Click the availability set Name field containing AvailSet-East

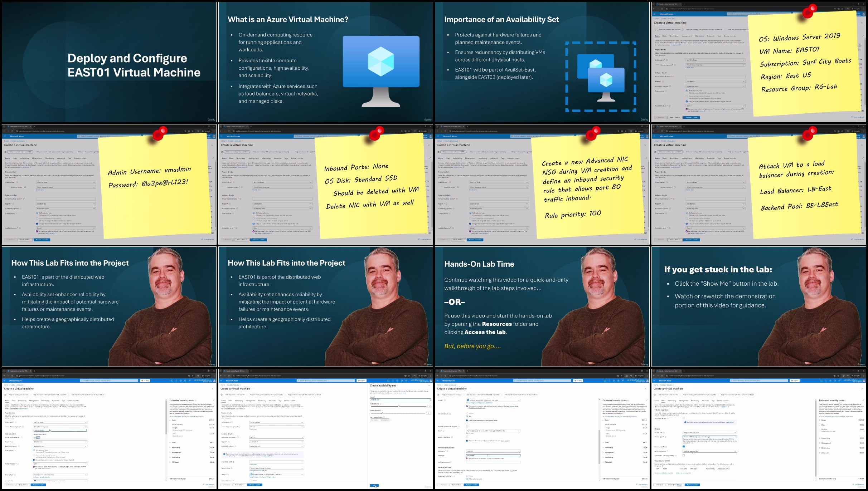pos(400,400)
